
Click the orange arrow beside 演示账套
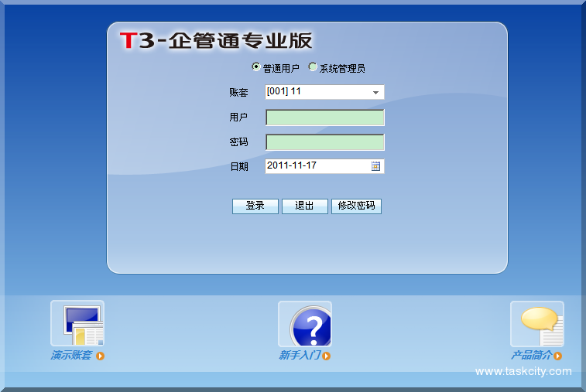point(100,356)
